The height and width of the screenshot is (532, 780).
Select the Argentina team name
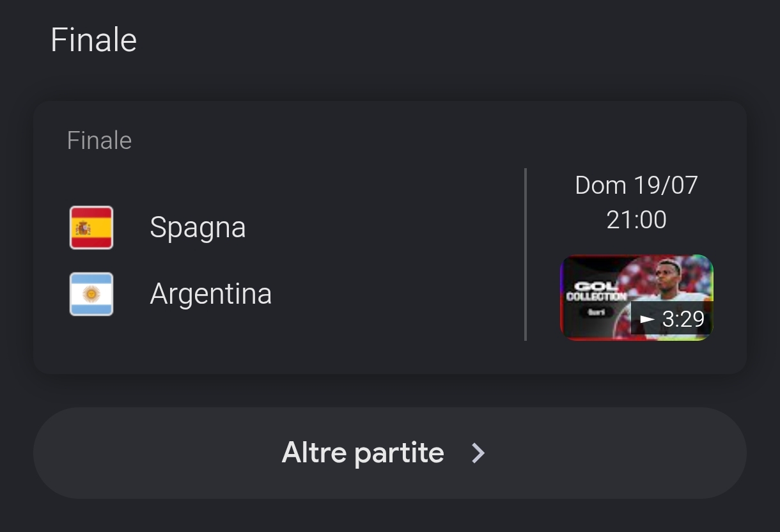pos(211,294)
